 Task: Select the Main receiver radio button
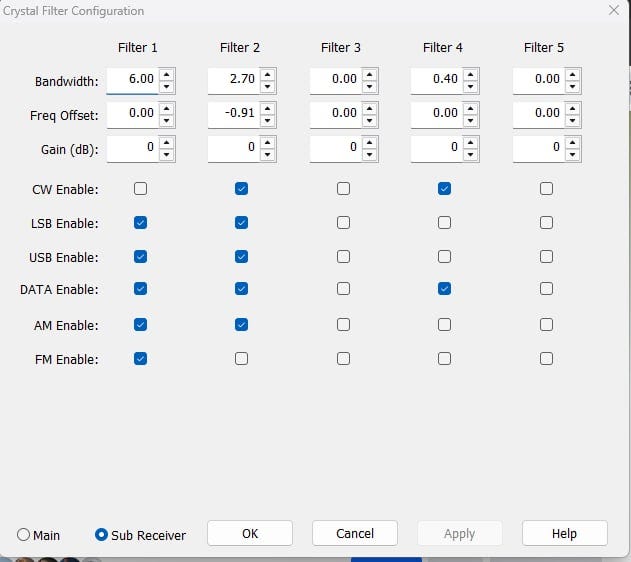point(23,535)
